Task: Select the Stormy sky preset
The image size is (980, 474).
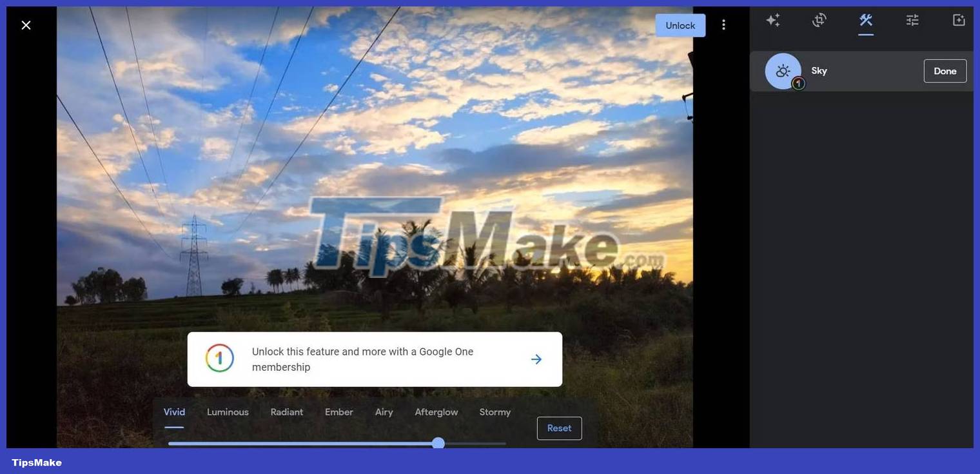Action: (x=495, y=411)
